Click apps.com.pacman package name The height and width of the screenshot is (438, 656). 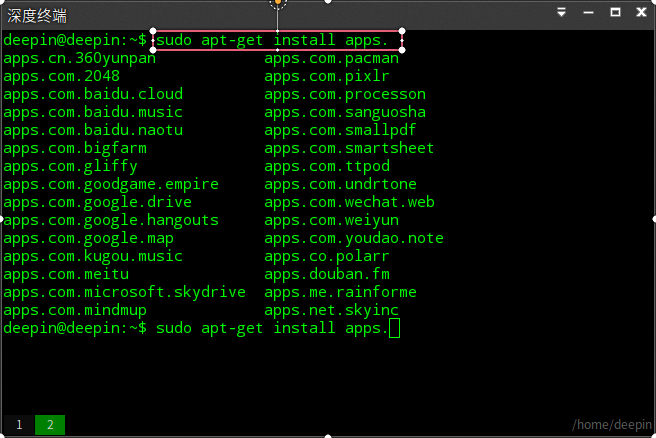click(331, 58)
